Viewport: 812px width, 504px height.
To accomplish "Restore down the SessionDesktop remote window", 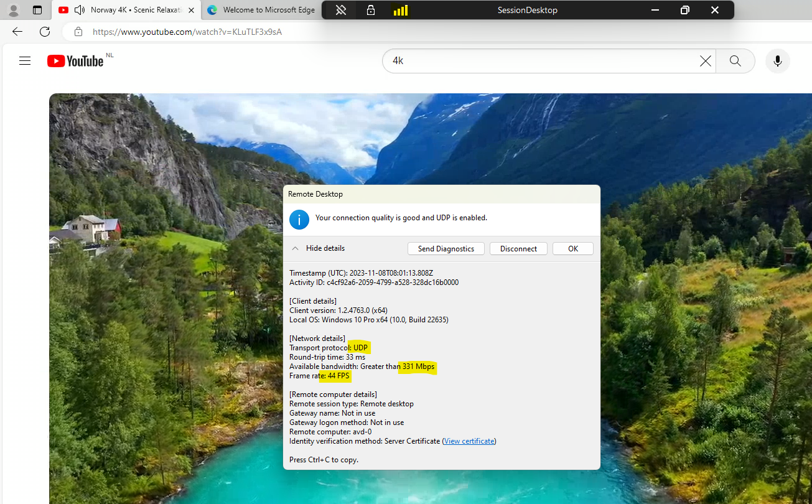I will pos(685,10).
